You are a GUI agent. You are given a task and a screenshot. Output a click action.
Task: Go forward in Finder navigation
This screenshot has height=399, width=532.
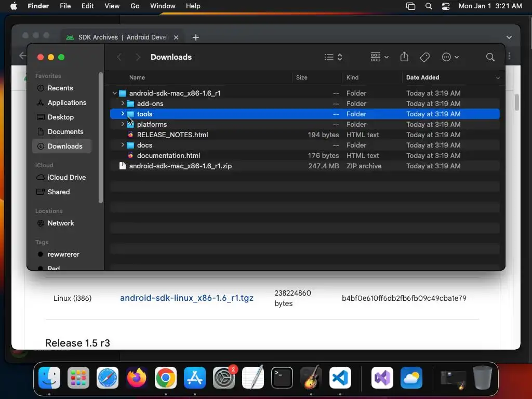coord(138,57)
